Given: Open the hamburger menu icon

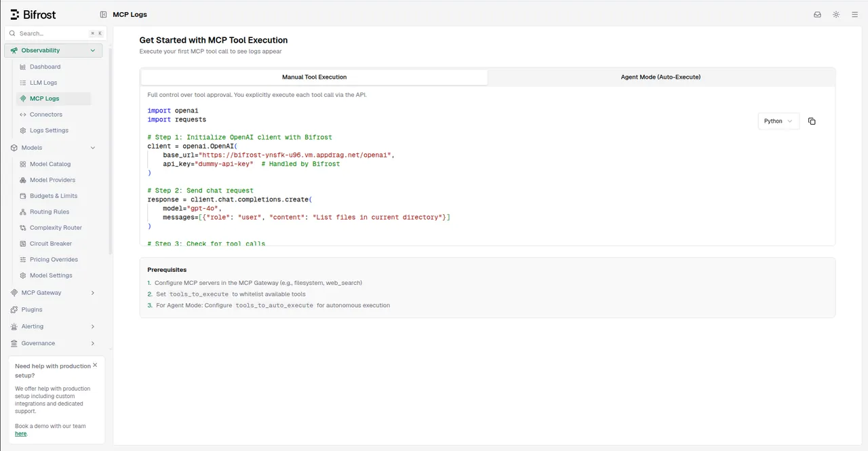Looking at the screenshot, I should point(854,14).
